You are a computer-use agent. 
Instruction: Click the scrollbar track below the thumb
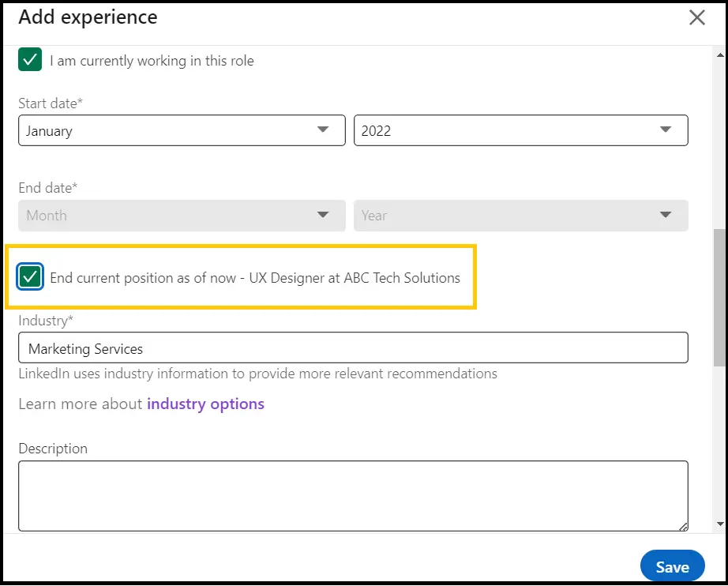[719, 442]
